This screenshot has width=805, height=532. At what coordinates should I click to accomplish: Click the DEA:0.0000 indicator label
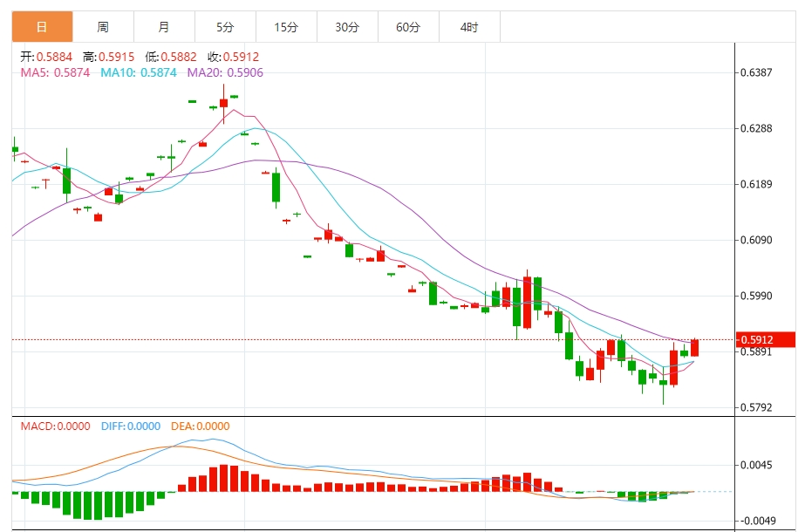pyautogui.click(x=201, y=426)
